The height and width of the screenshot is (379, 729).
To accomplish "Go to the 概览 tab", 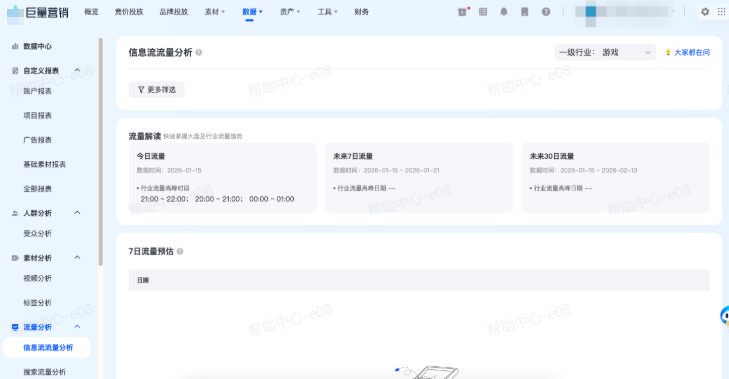I will (92, 12).
